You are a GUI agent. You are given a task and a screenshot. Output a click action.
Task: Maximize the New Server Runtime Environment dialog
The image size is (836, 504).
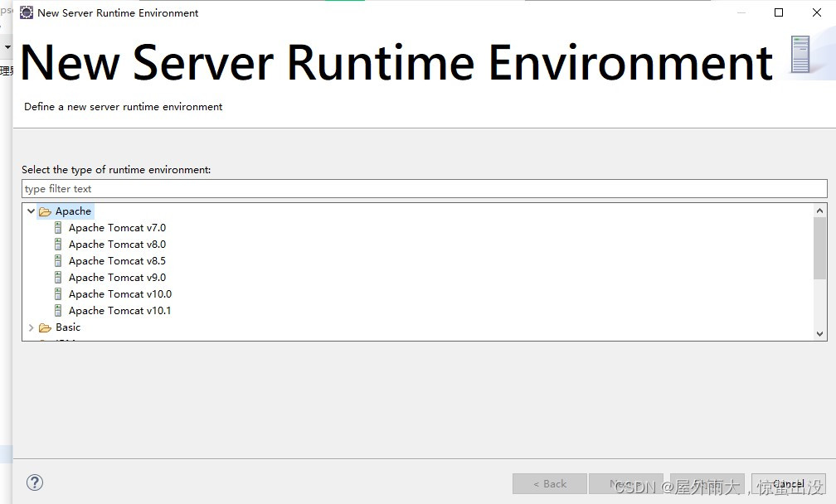pos(779,12)
